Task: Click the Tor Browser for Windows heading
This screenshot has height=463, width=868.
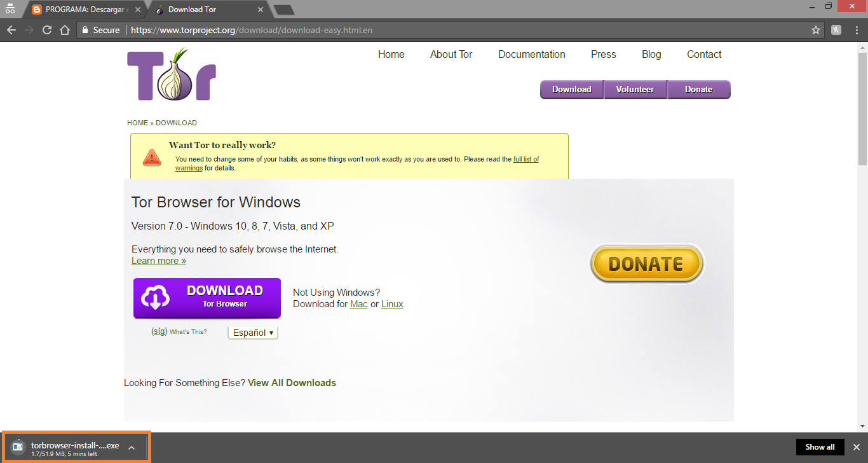Action: coord(216,202)
